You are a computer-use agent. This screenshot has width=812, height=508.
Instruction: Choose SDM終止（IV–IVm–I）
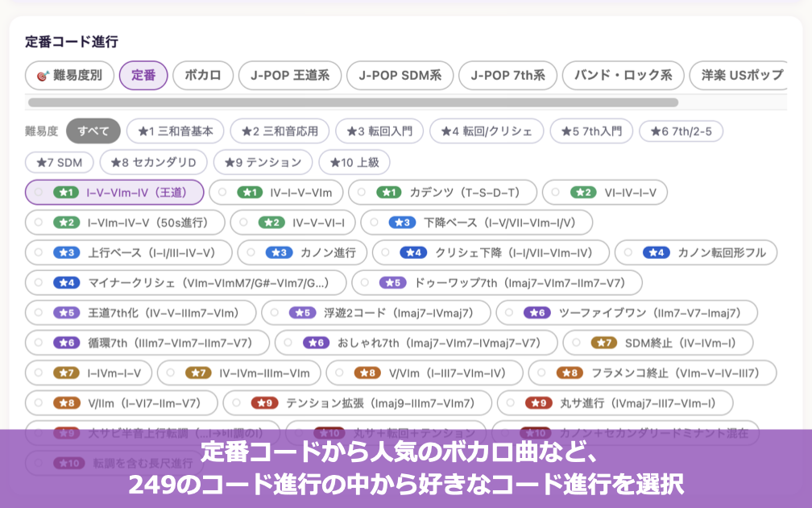(x=658, y=343)
